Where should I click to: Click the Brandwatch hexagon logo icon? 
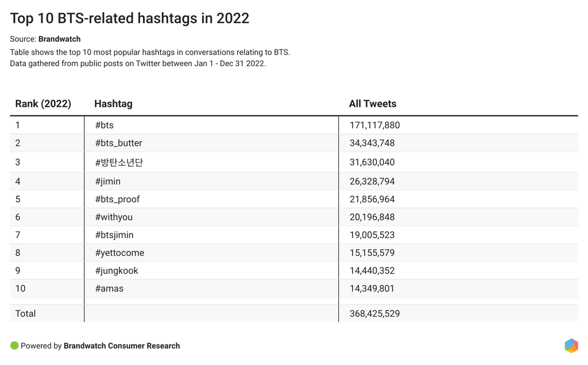click(571, 345)
